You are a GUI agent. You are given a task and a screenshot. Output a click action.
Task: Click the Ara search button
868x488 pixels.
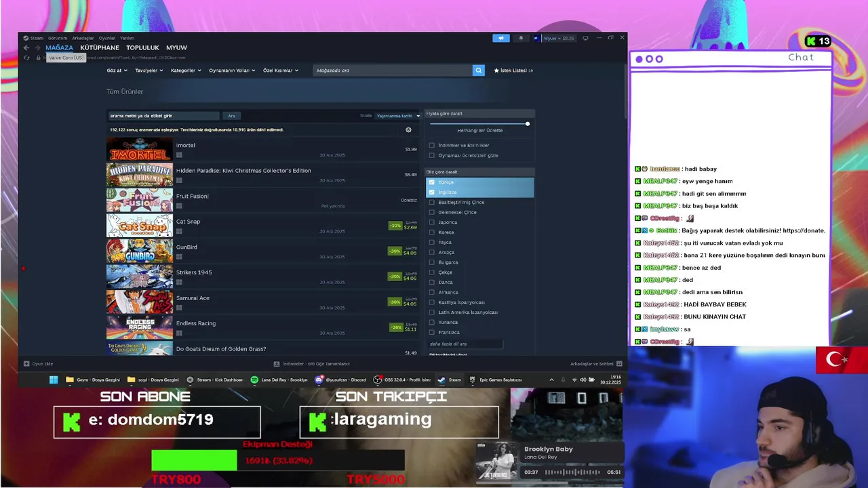pos(231,116)
